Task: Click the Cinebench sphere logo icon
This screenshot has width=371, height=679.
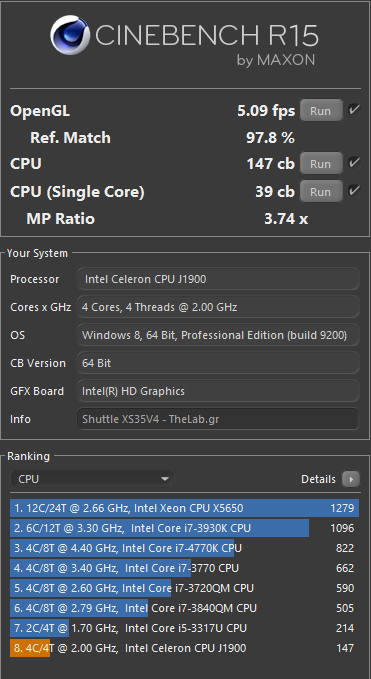Action: pos(70,35)
